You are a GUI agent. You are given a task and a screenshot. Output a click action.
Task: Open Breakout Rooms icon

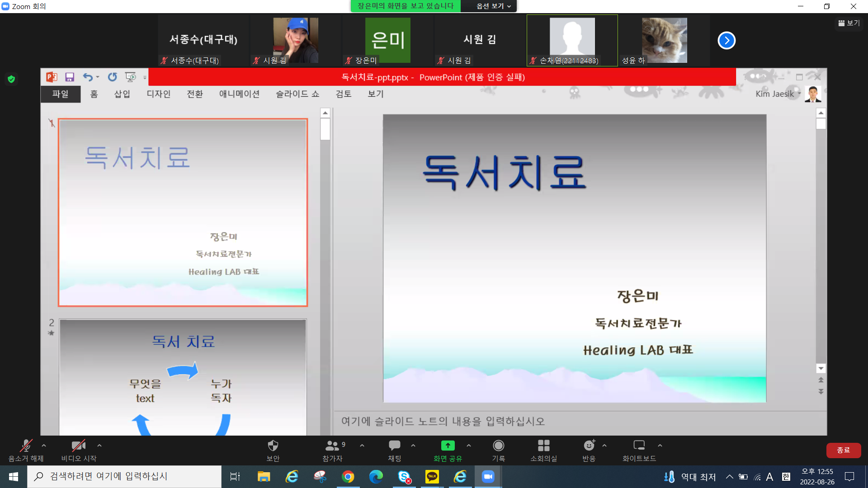[x=543, y=446]
